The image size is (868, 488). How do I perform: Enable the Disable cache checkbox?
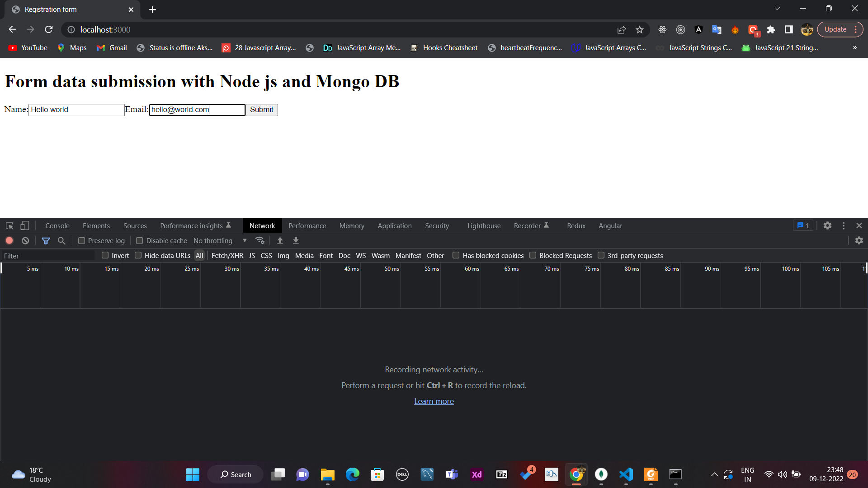click(x=139, y=240)
